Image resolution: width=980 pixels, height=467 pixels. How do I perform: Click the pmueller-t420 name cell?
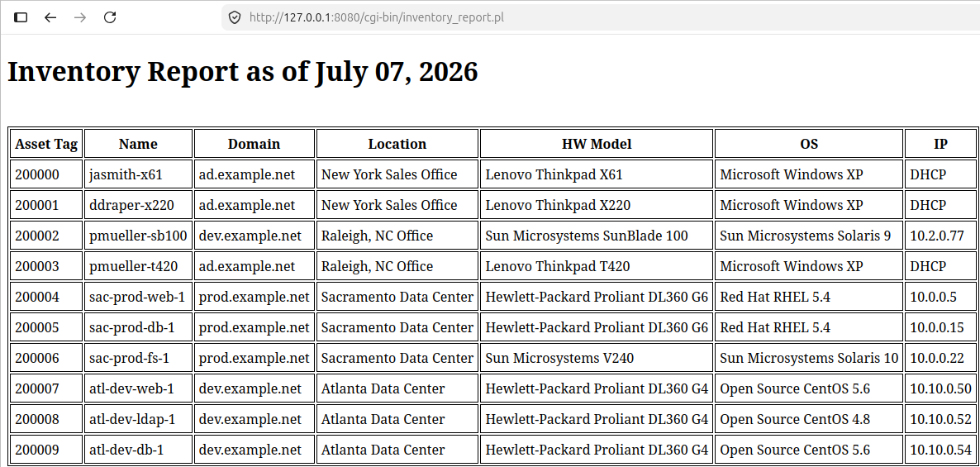tap(138, 266)
